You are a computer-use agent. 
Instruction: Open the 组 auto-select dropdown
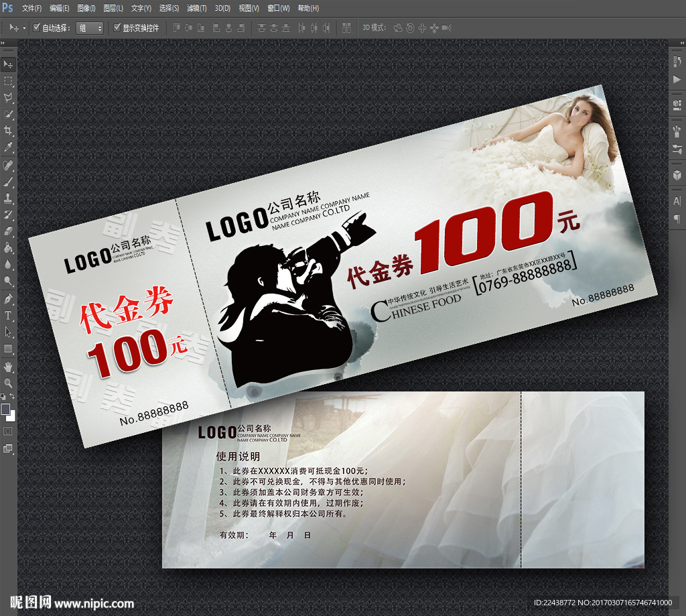point(90,28)
